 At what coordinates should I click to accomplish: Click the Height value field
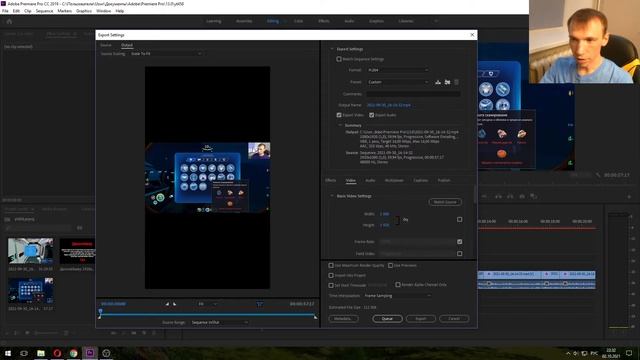[x=384, y=225]
